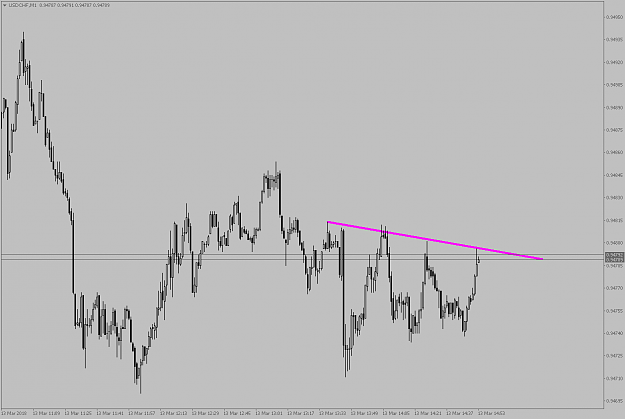
Task: Click the 13 Mar 13:17 time label
Action: click(x=301, y=413)
